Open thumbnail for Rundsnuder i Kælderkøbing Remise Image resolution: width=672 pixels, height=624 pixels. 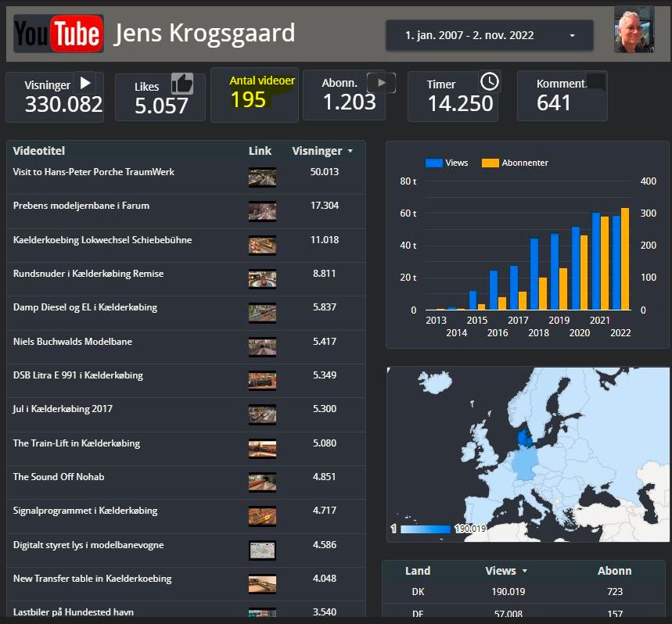click(x=262, y=279)
